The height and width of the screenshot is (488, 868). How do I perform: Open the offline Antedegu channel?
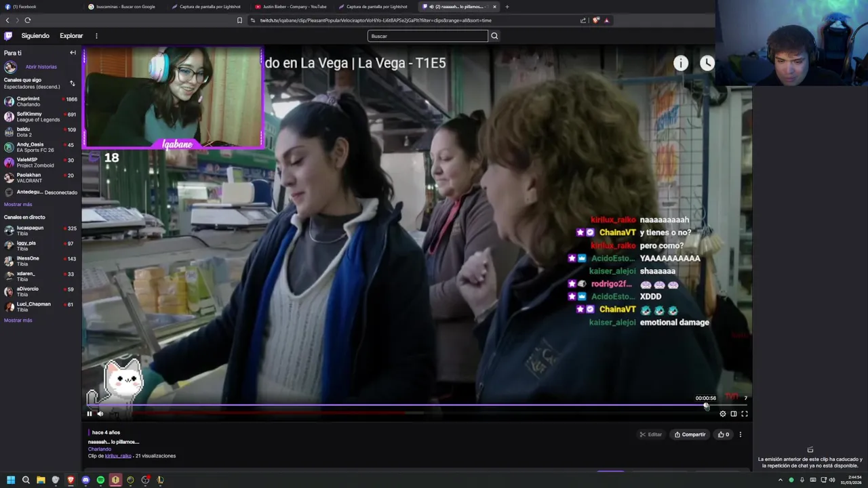(39, 192)
